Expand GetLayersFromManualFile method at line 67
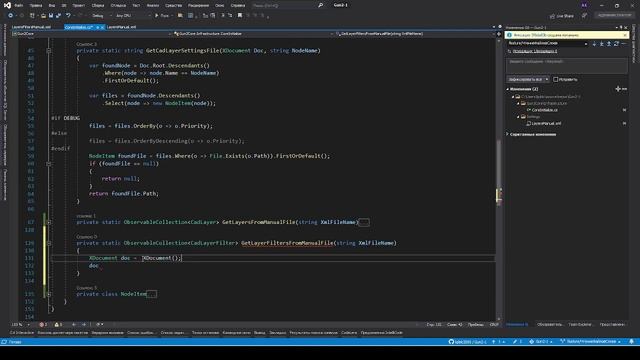 click(x=49, y=222)
